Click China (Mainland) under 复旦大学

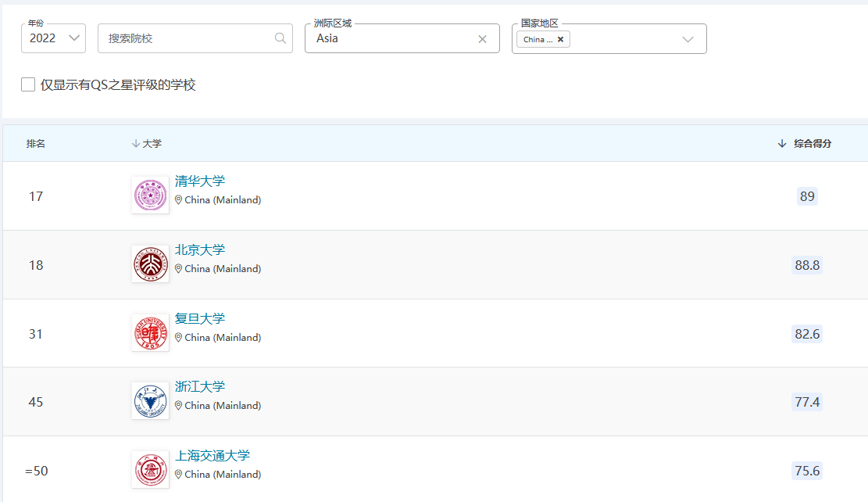(223, 338)
